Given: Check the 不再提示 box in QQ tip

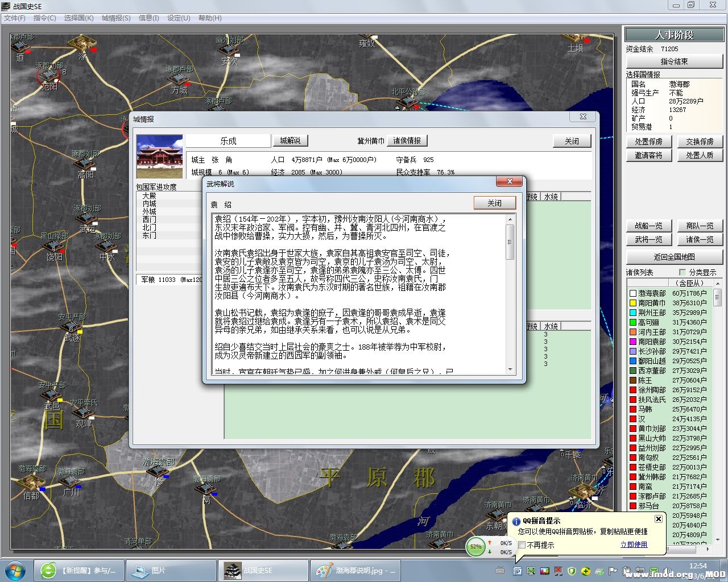Looking at the screenshot, I should [522, 545].
